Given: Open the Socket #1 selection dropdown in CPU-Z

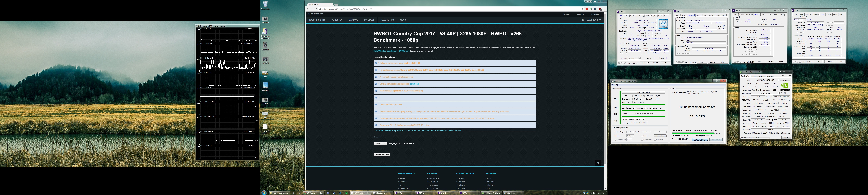Looking at the screenshot, I should coord(634,58).
